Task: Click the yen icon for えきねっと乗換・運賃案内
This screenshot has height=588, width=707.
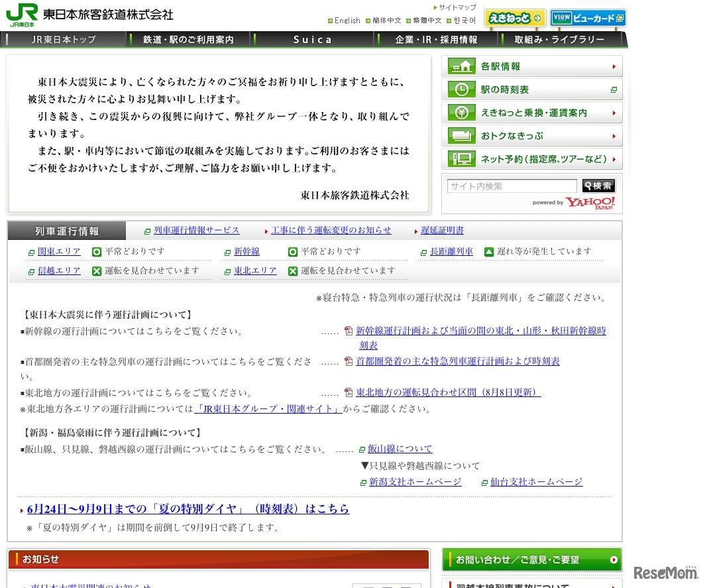Action: [x=461, y=113]
